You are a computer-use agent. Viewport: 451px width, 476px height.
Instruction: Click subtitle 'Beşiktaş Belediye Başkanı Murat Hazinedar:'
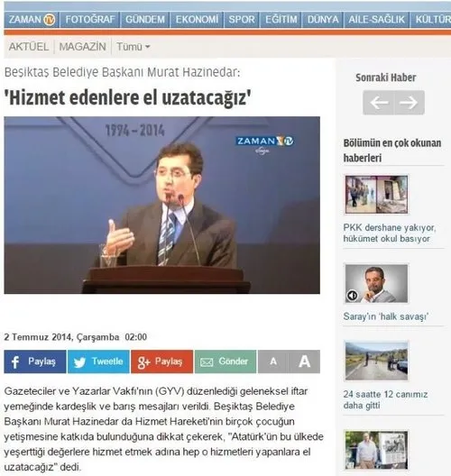[122, 72]
